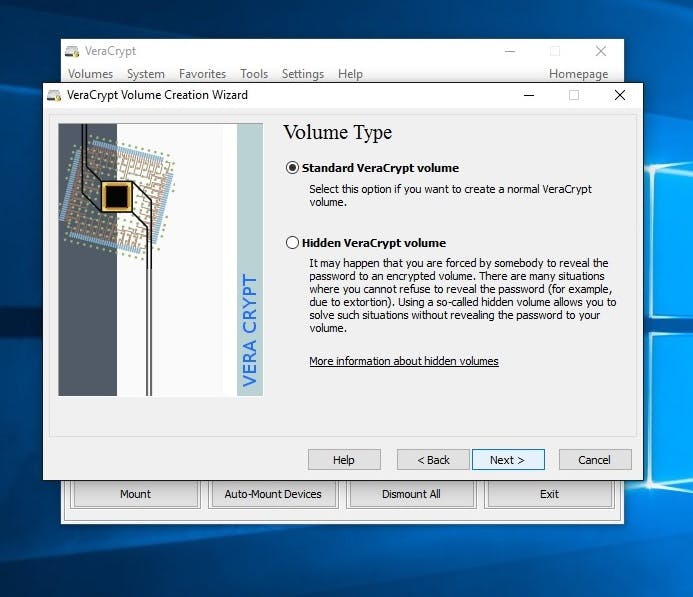
Task: Click Dismount All in main VeraCrypt window
Action: [x=411, y=494]
